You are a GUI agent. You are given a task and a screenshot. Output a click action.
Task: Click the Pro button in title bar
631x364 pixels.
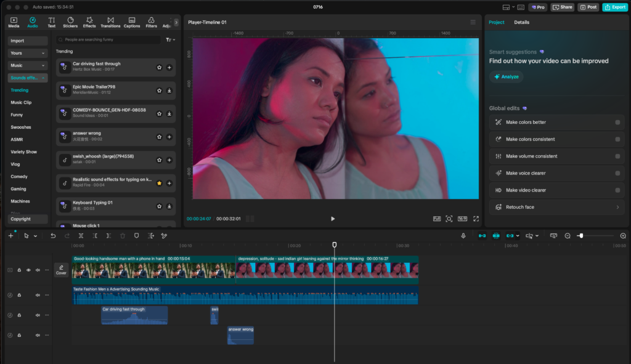(x=537, y=7)
